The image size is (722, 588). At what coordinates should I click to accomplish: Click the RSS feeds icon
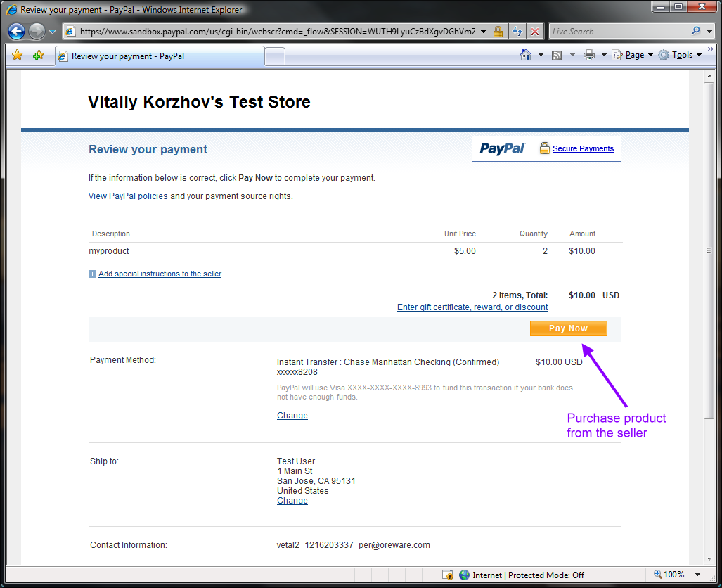coord(557,56)
